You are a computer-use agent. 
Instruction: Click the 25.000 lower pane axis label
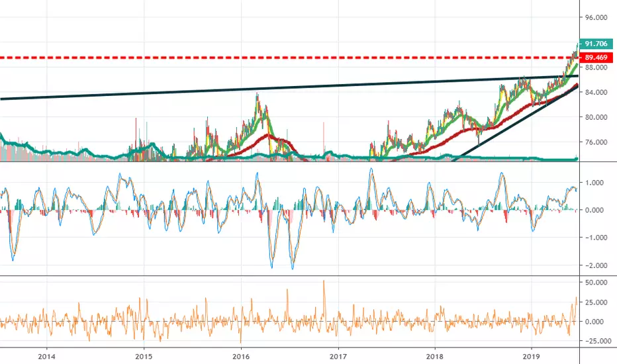coord(596,302)
